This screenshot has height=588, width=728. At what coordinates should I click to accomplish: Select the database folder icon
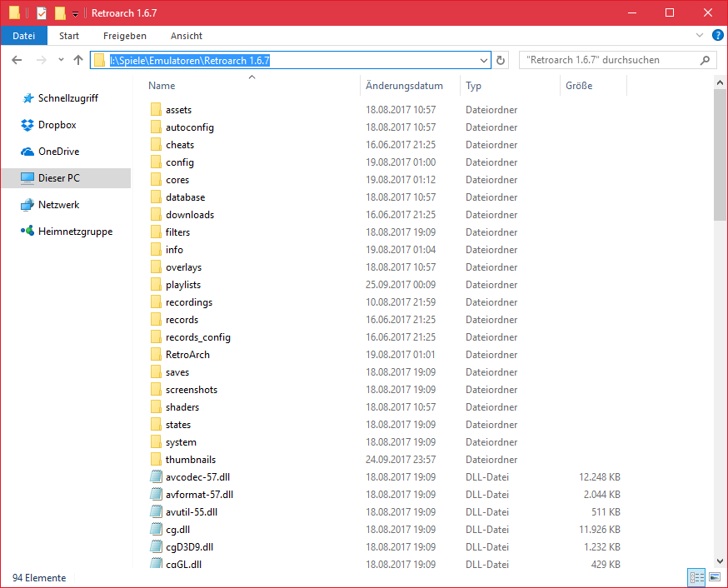coord(156,197)
